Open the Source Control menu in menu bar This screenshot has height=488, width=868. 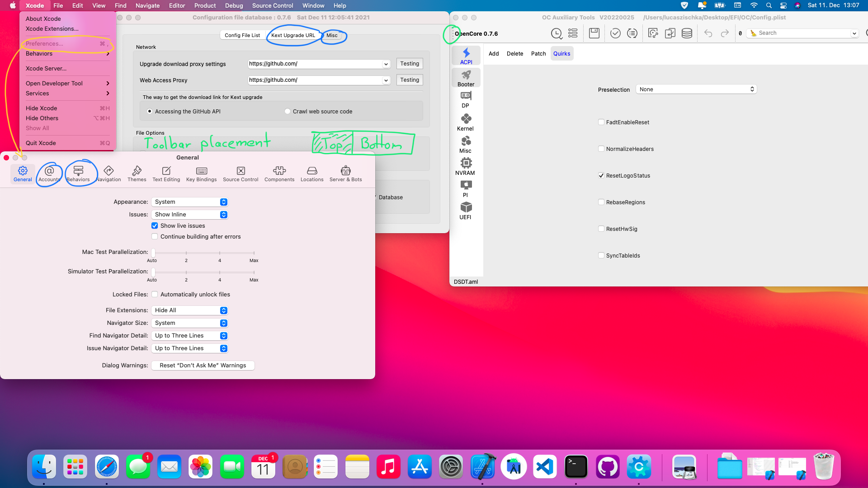point(273,5)
